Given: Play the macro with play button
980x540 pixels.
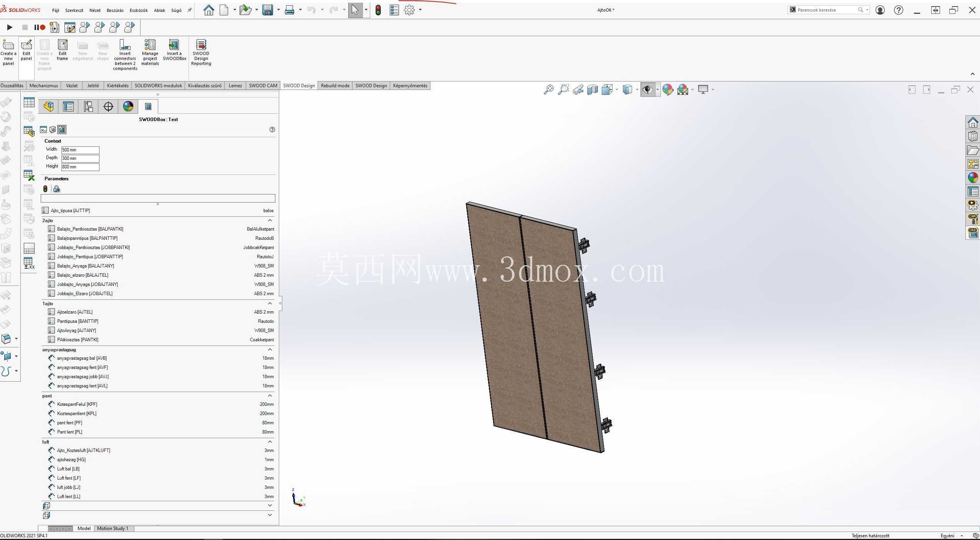Looking at the screenshot, I should [x=10, y=27].
